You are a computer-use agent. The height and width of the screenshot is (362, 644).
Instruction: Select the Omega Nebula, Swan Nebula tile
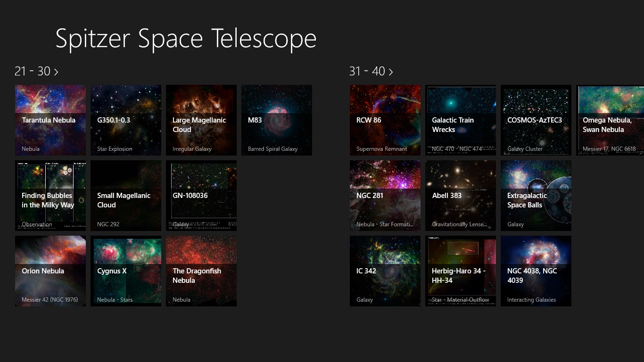610,120
